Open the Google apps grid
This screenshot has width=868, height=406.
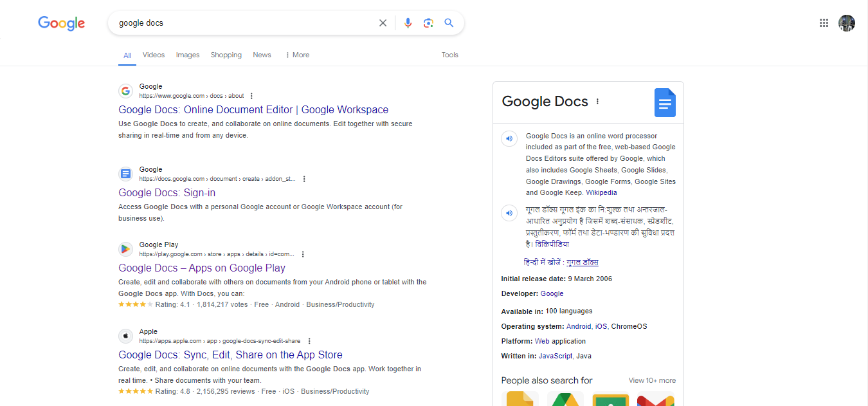pos(824,23)
